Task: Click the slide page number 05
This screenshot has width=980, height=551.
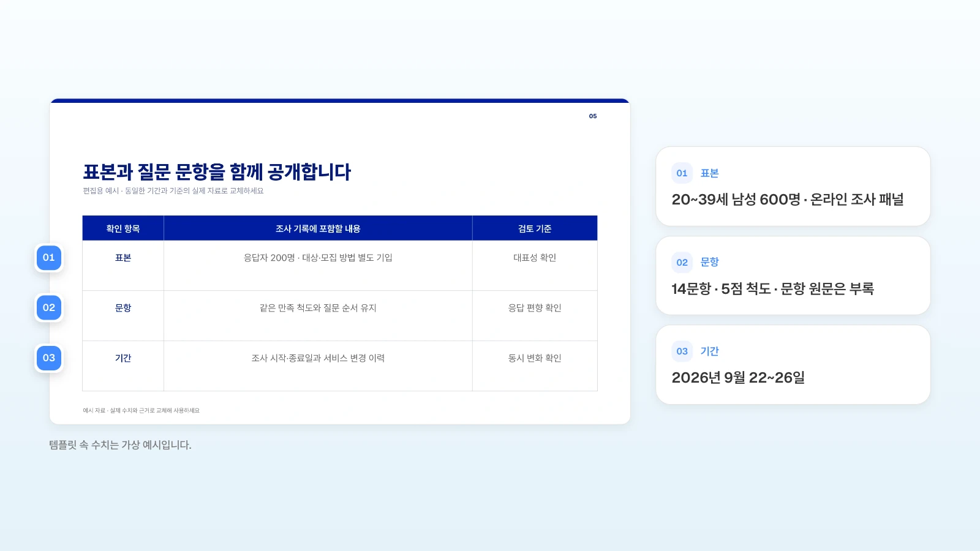Action: (593, 116)
